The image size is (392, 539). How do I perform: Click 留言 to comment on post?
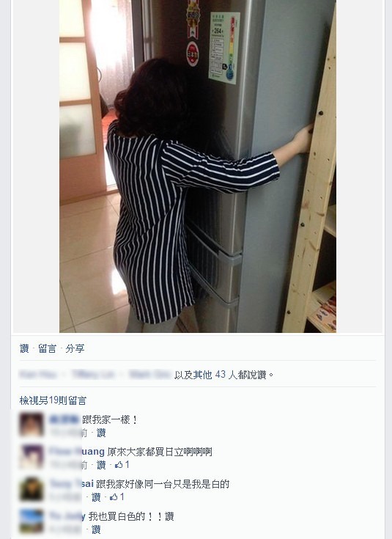[47, 348]
